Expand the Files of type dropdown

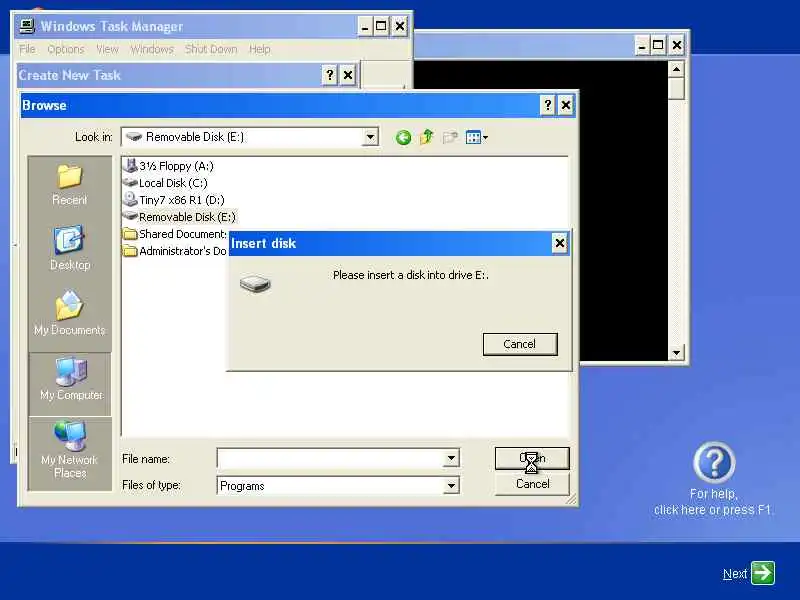click(451, 486)
